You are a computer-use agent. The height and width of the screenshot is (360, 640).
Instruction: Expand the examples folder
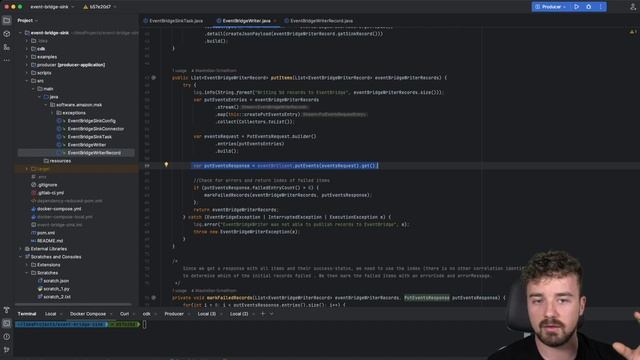27,57
